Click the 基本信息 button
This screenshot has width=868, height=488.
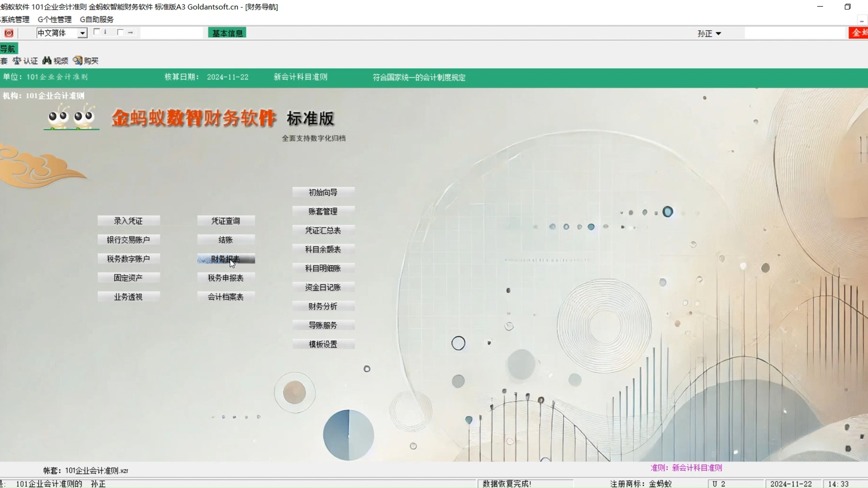click(x=227, y=33)
